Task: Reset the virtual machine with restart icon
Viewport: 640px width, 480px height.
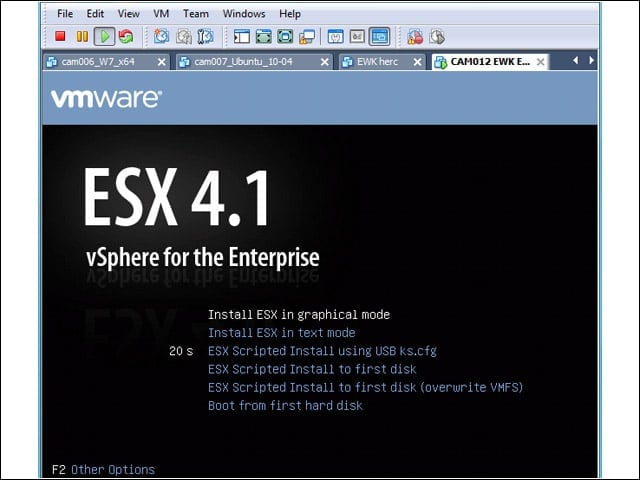Action: [x=126, y=36]
